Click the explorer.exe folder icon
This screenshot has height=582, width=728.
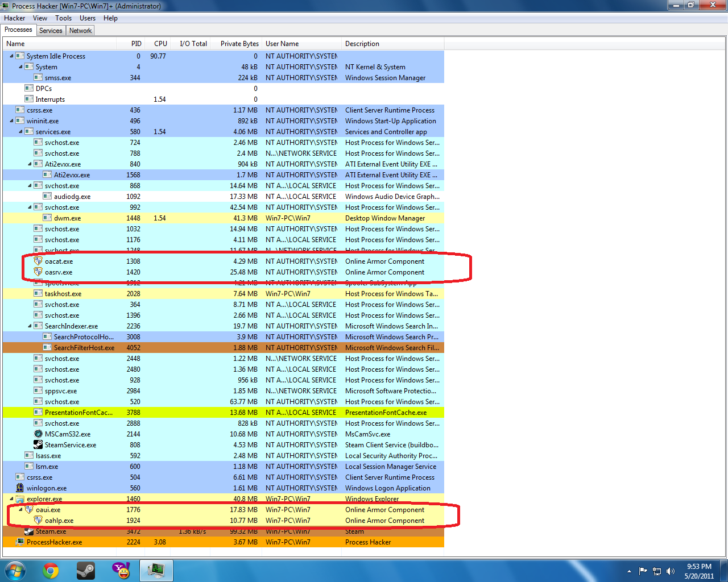tap(20, 499)
